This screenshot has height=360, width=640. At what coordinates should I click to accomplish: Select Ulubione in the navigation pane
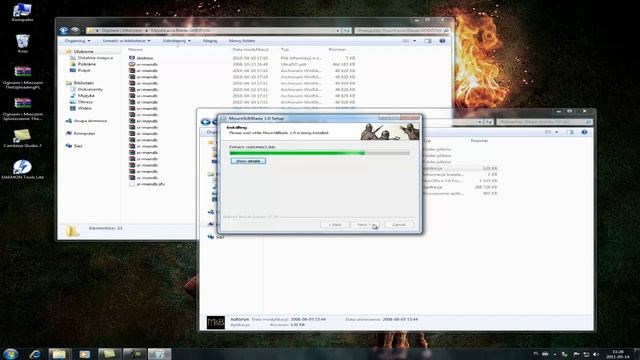[83, 51]
